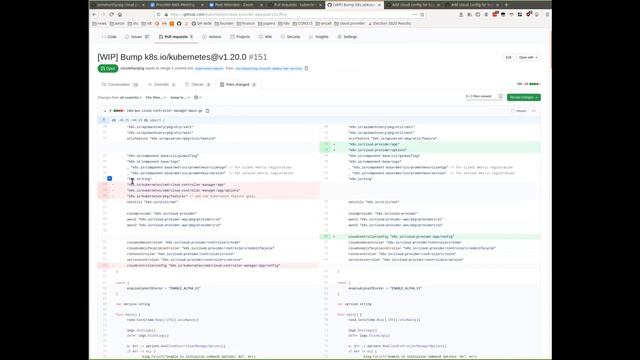Open the three-dot menu for the main.go file

[x=533, y=111]
